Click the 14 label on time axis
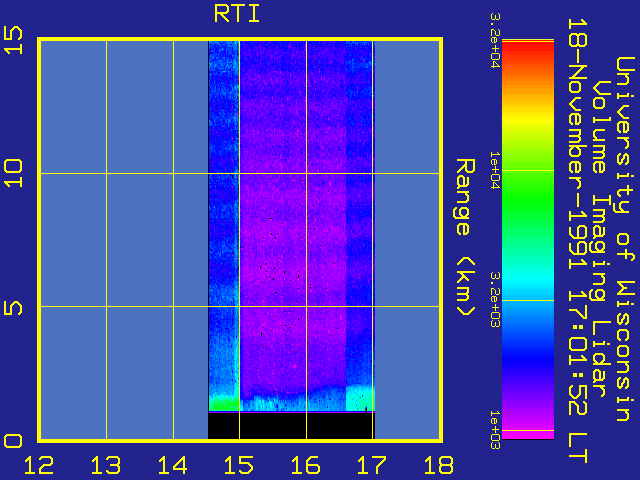This screenshot has width=640, height=480. (172, 465)
